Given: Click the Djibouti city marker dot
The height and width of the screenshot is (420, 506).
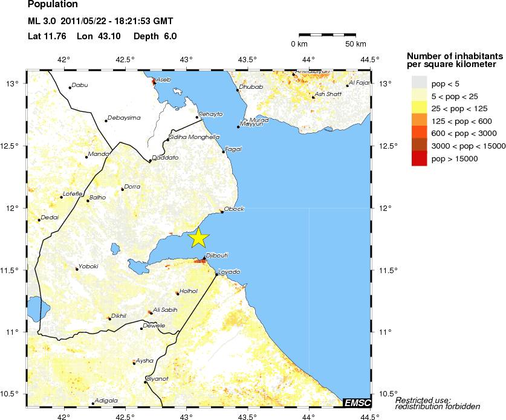Looking at the screenshot, I should pos(204,259).
